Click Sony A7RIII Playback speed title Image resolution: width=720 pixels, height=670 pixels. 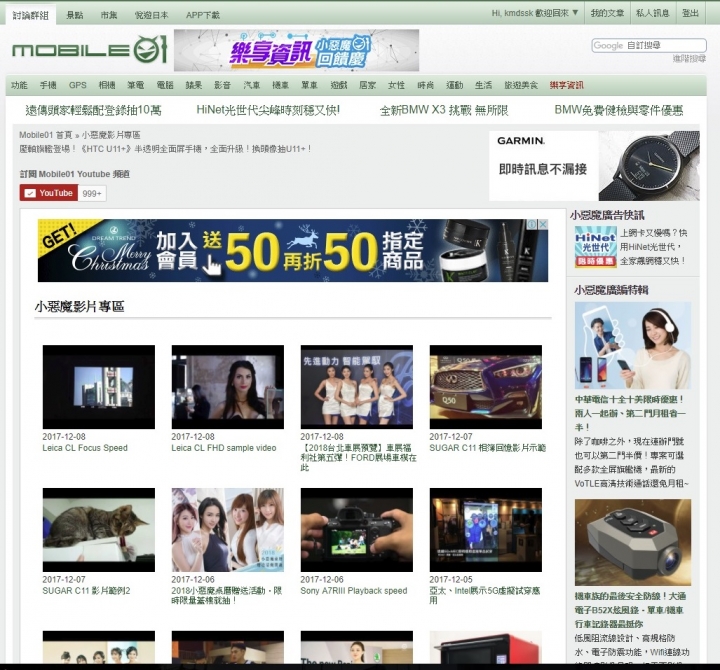(354, 591)
